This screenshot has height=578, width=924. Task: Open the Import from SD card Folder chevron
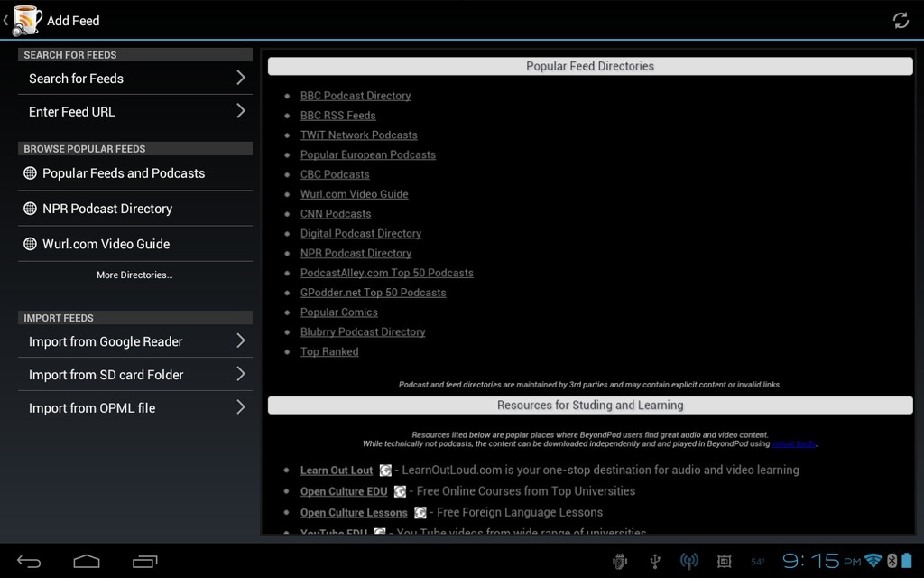[x=240, y=374]
